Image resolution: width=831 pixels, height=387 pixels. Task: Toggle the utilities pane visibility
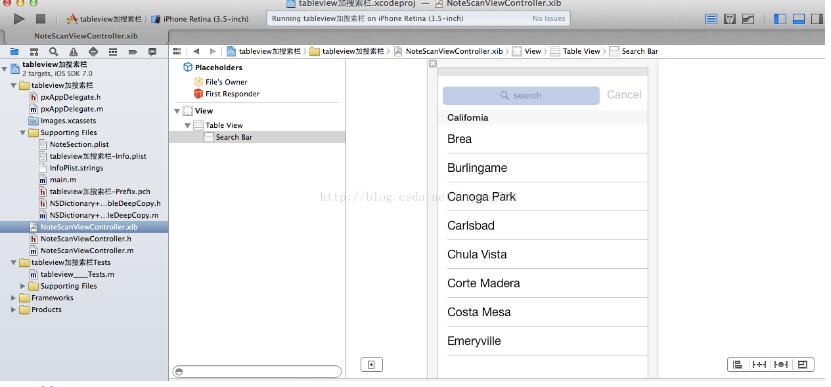[817, 19]
